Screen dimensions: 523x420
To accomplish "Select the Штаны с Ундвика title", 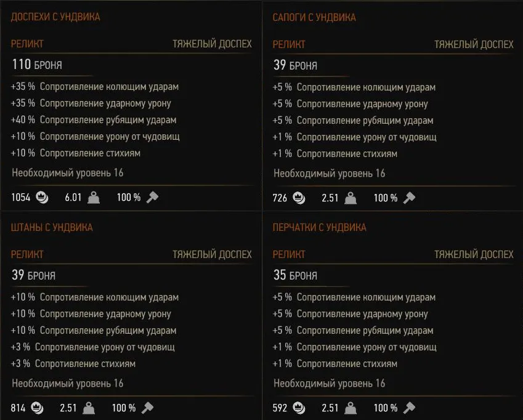I will 52,228.
